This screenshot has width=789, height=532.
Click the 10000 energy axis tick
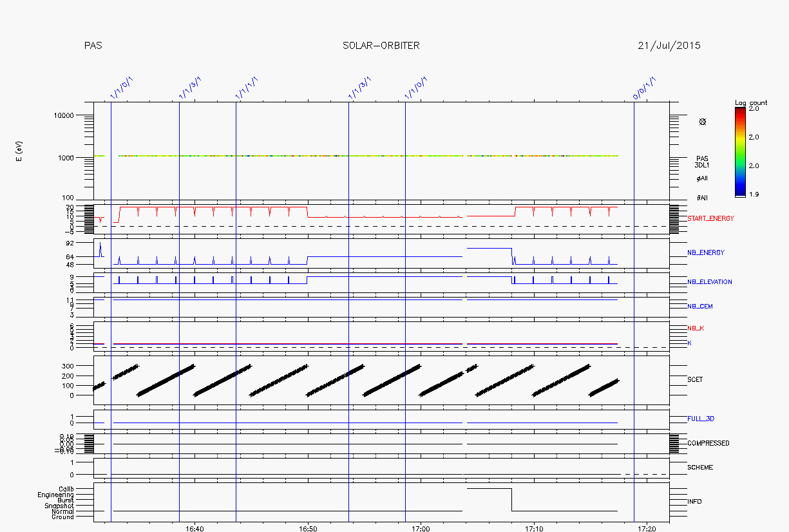(65, 115)
